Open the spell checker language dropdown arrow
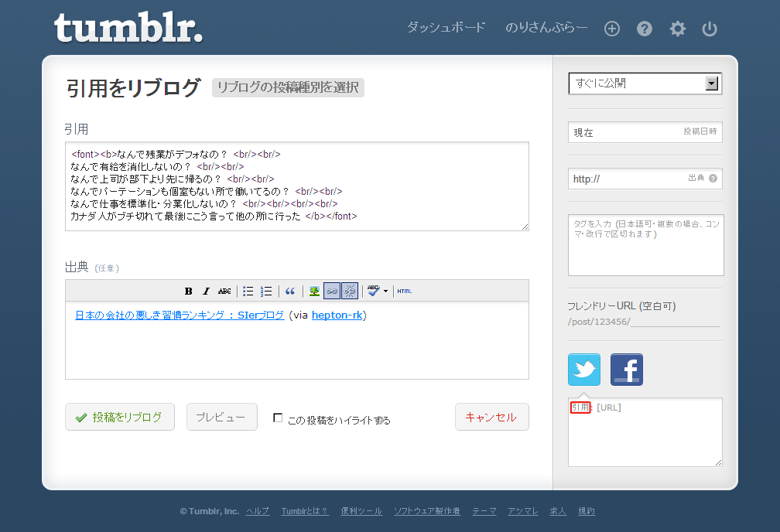780x532 pixels. [x=385, y=292]
